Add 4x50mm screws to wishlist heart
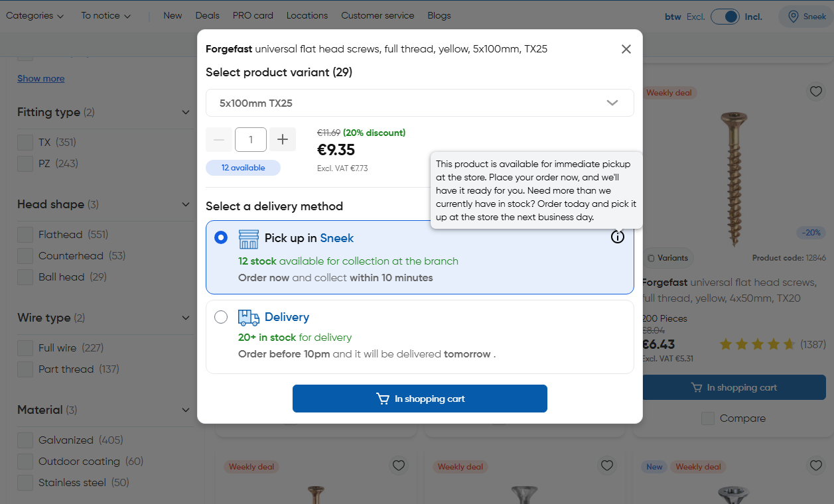This screenshot has width=834, height=504. tap(815, 92)
